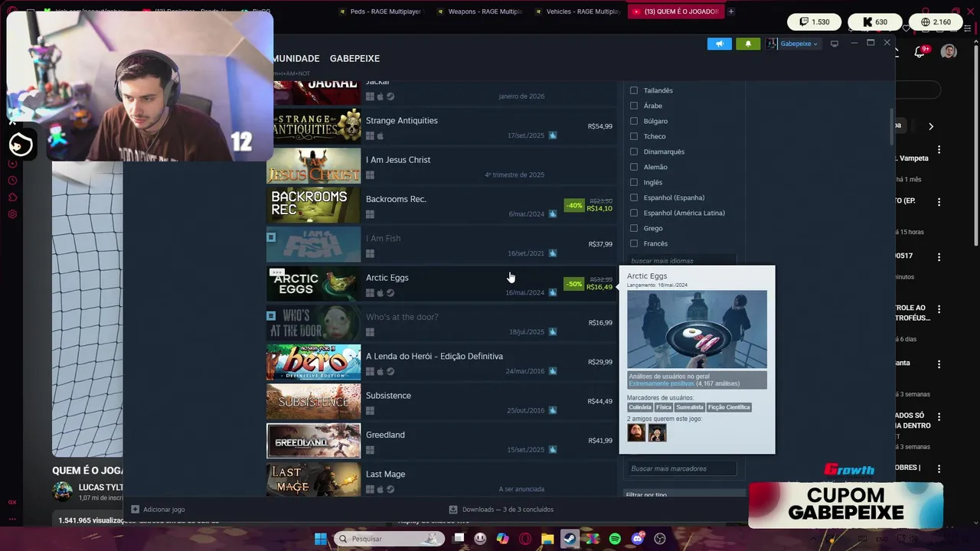Click the Arctic Eggs popup screenshot image
The height and width of the screenshot is (551, 980).
coord(697,329)
